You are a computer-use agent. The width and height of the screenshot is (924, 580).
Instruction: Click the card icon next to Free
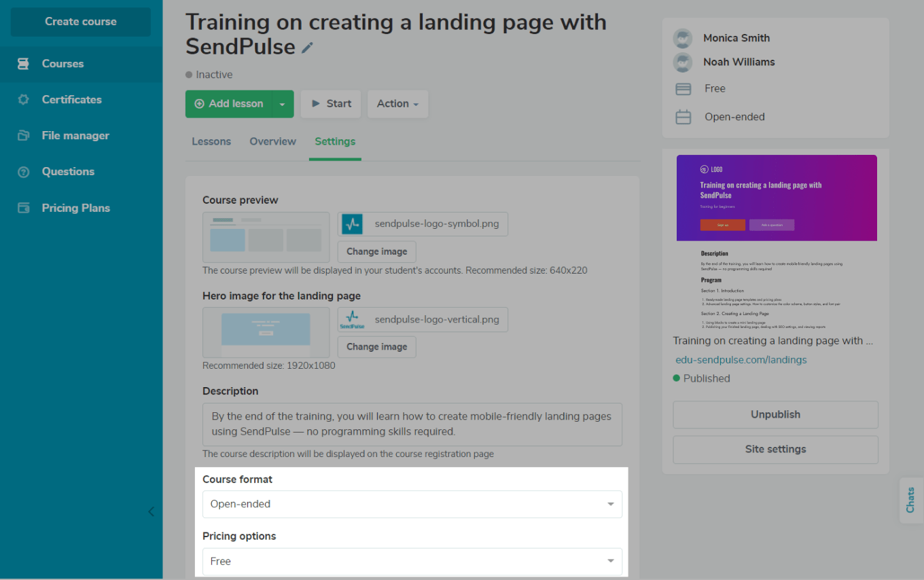[683, 89]
